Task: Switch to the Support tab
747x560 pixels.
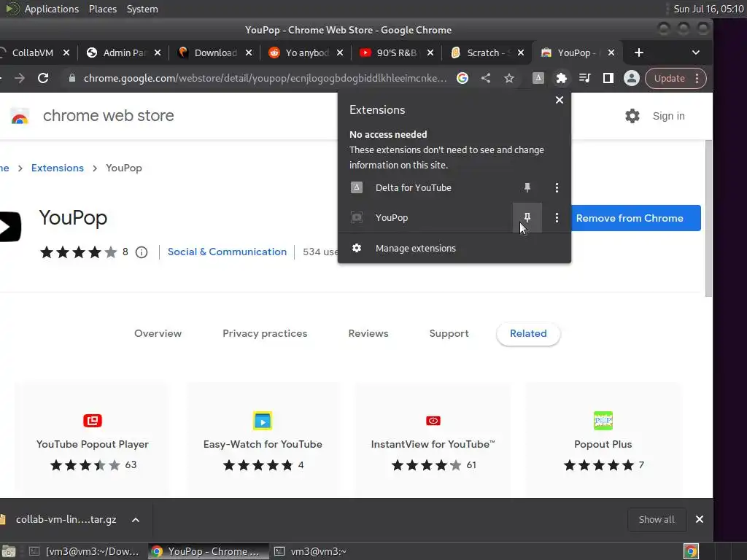Action: coord(449,333)
